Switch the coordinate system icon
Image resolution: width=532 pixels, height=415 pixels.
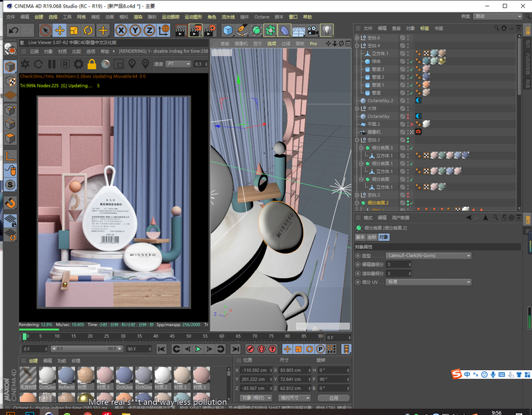point(164,30)
